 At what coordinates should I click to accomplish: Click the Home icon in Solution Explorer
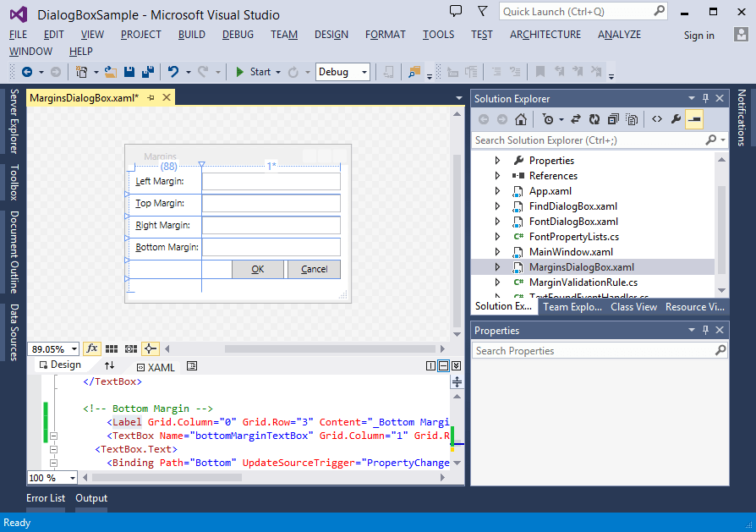(x=521, y=118)
